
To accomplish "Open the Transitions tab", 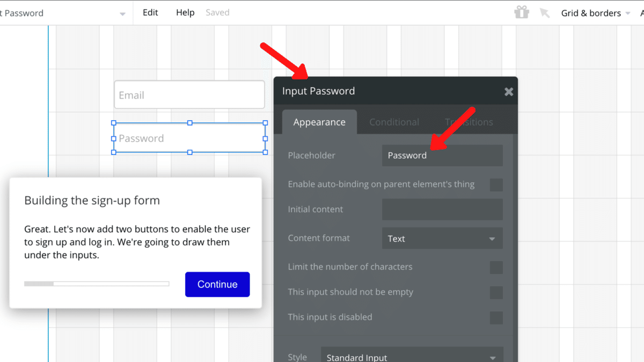I will 469,122.
